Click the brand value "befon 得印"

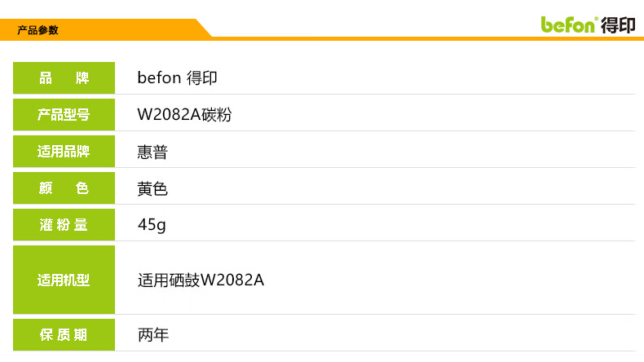pos(177,78)
